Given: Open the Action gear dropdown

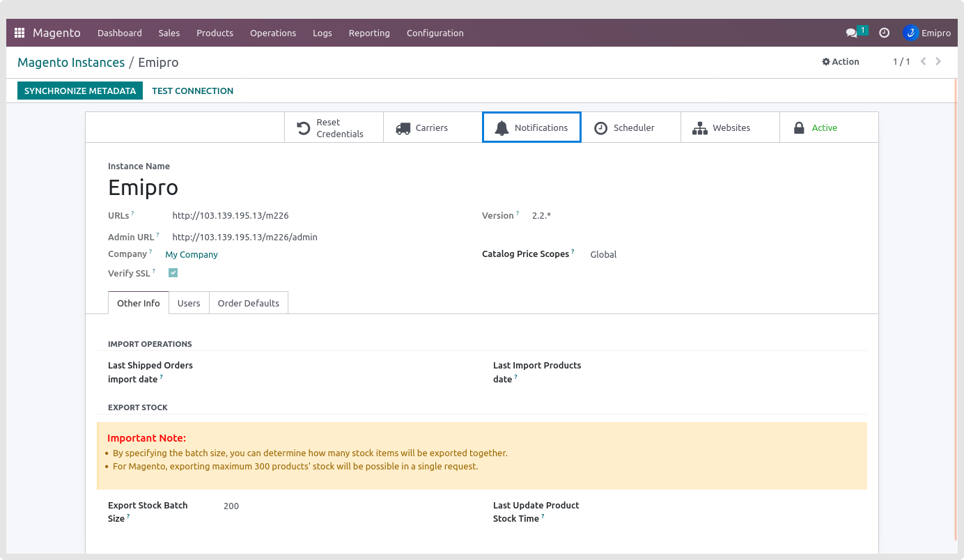Looking at the screenshot, I should (841, 62).
